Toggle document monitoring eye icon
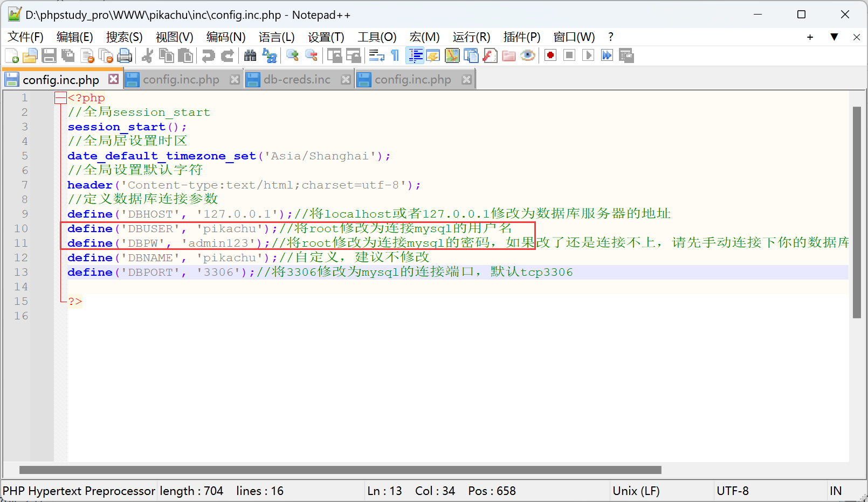Screen dimensions: 868x502 [528, 55]
